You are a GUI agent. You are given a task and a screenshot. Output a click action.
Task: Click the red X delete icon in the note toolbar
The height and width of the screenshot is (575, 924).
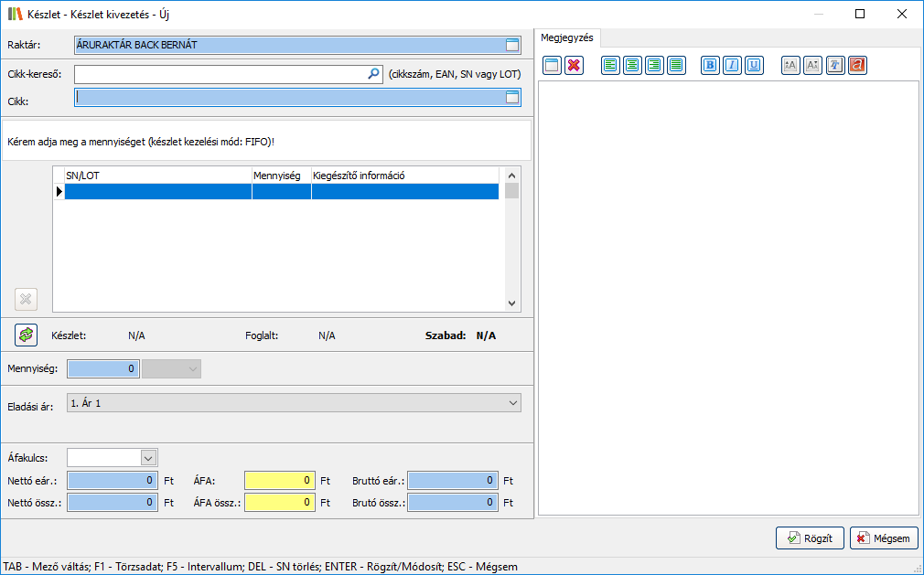click(x=574, y=65)
